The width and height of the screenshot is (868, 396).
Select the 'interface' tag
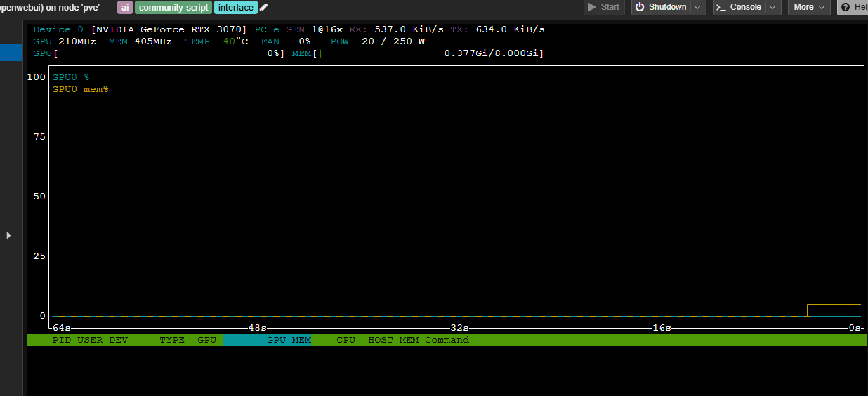pyautogui.click(x=235, y=8)
